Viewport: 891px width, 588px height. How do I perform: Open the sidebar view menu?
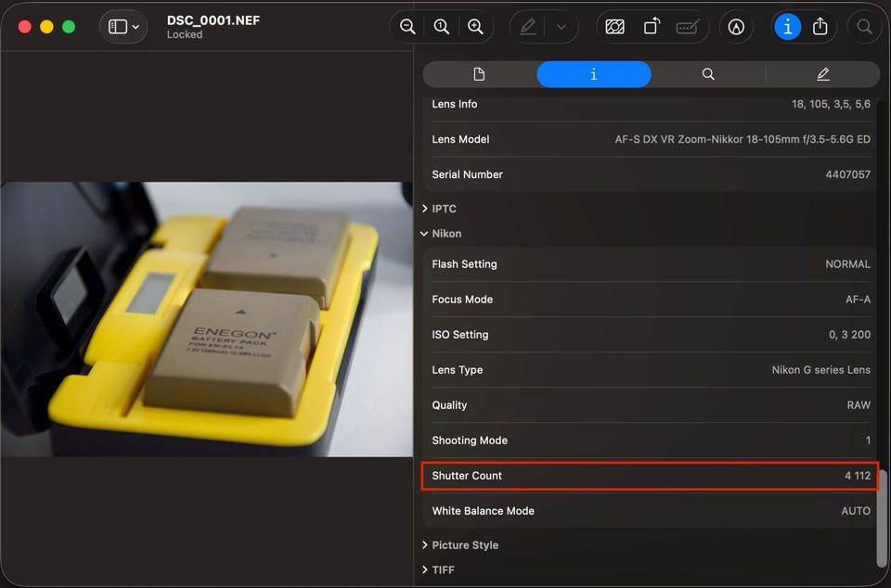pos(123,27)
